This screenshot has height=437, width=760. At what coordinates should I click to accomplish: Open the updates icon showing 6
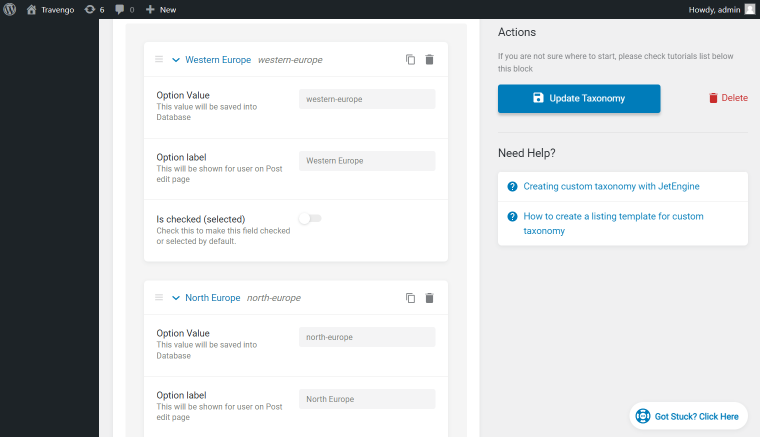[90, 9]
